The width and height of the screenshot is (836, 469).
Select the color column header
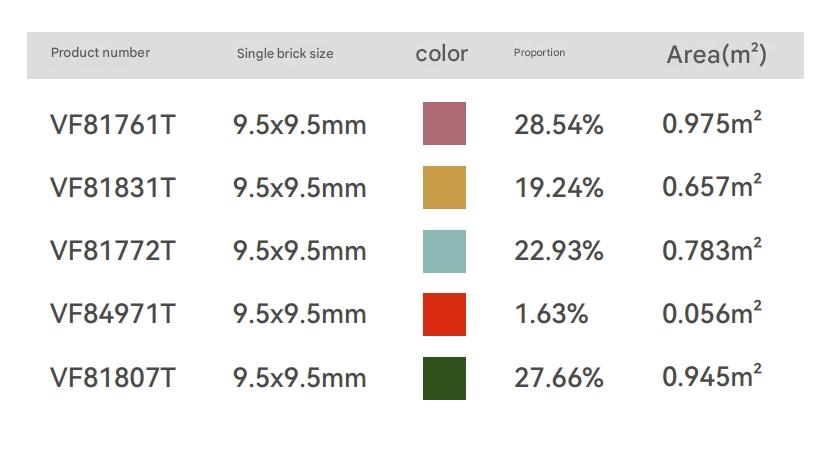pyautogui.click(x=441, y=53)
